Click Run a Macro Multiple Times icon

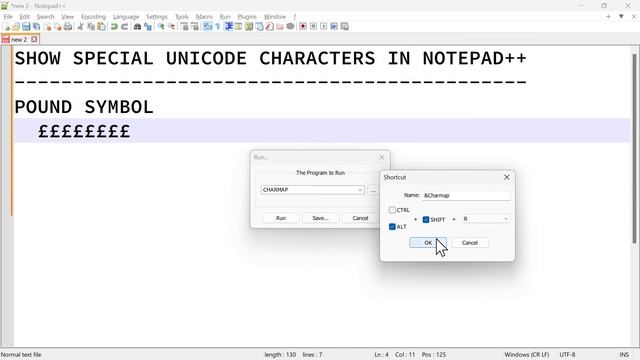334,27
